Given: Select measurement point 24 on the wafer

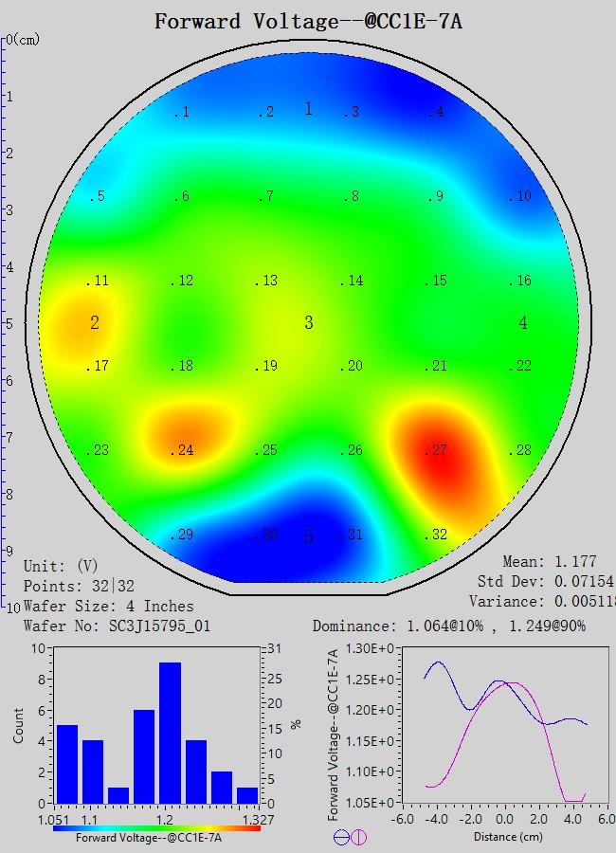Looking at the screenshot, I should coord(183,450).
